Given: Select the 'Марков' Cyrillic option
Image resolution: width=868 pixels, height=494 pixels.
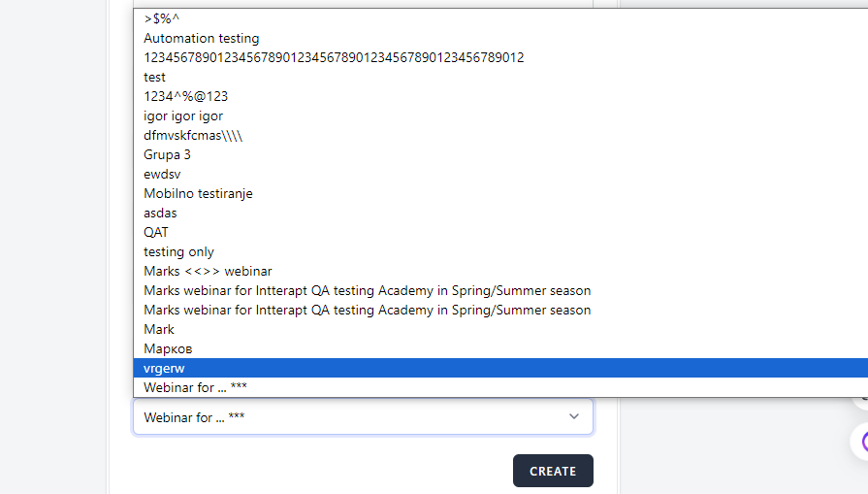Looking at the screenshot, I should click(167, 348).
